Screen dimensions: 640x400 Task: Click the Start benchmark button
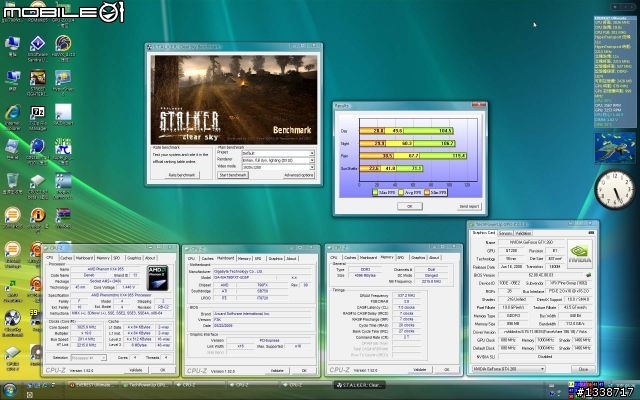233,175
